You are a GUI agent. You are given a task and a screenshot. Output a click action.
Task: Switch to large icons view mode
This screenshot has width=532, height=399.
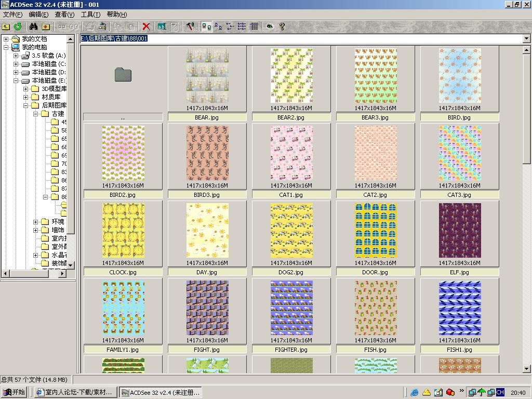pos(218,26)
